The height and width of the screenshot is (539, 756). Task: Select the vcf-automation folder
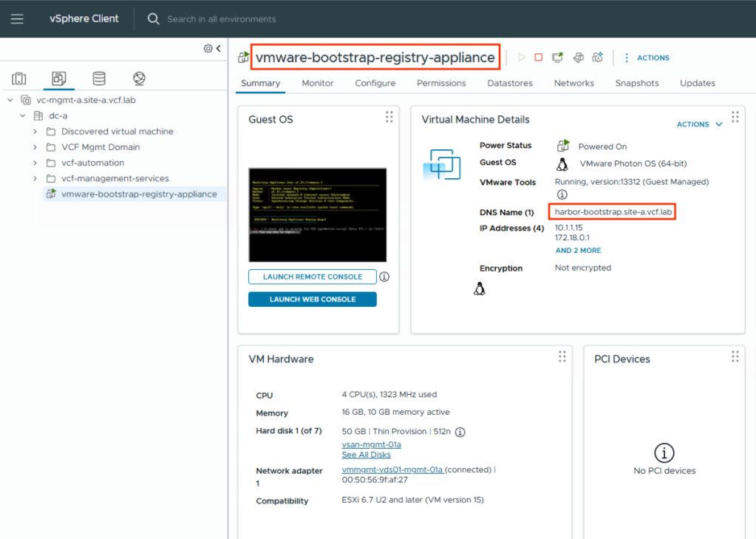(92, 163)
